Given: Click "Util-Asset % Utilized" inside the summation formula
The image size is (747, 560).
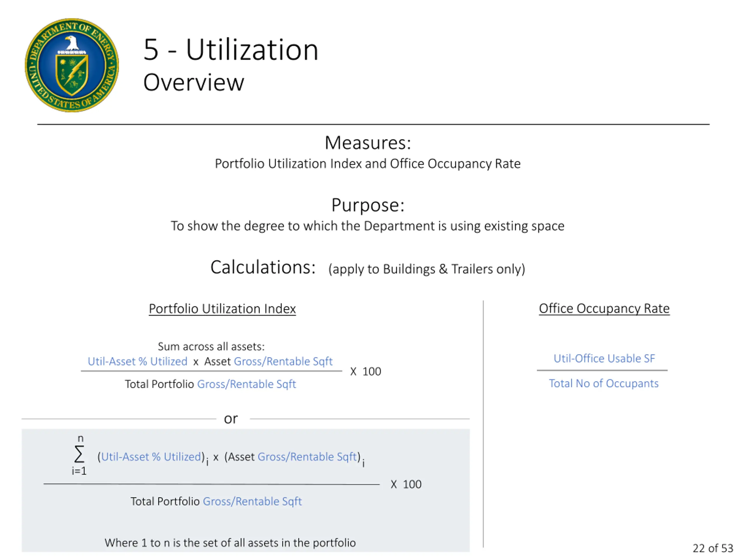Looking at the screenshot, I should coord(151,456).
